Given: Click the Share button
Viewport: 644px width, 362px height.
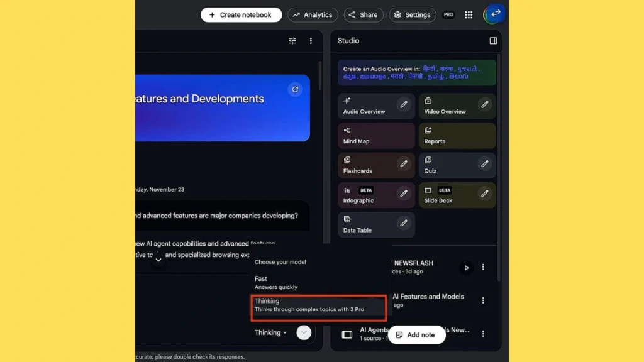Looking at the screenshot, I should [363, 15].
